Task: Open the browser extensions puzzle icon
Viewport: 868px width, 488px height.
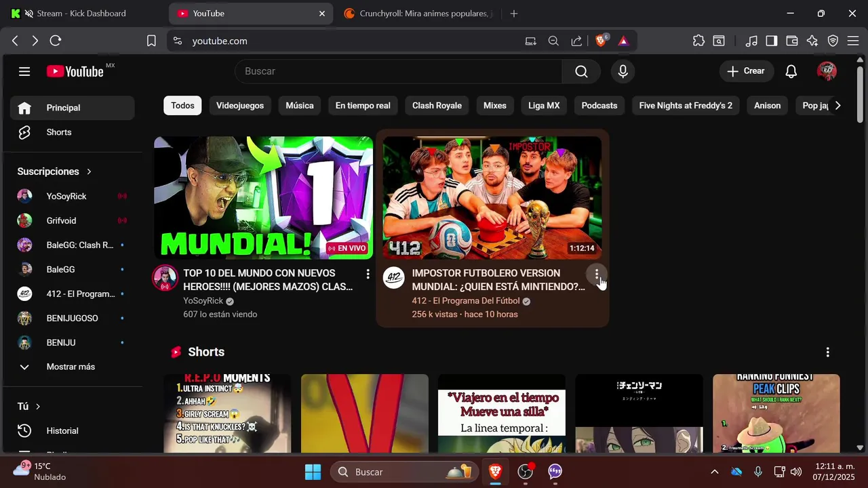Action: pos(698,41)
